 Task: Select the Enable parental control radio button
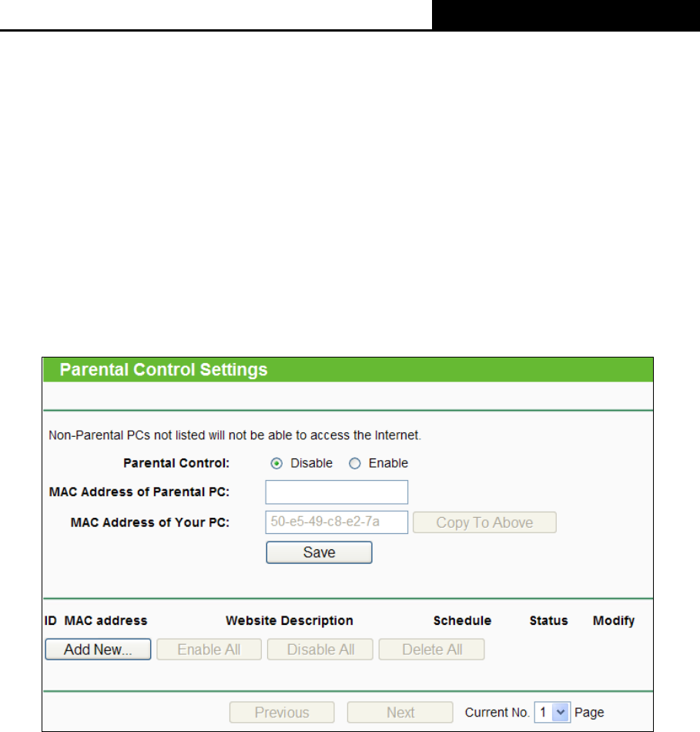(355, 464)
